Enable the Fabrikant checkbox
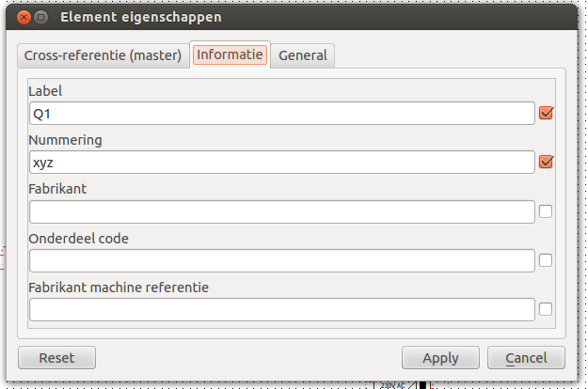The width and height of the screenshot is (588, 389). pyautogui.click(x=546, y=211)
